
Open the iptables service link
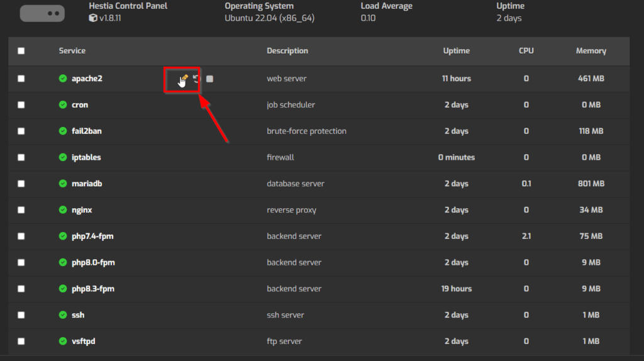(86, 157)
